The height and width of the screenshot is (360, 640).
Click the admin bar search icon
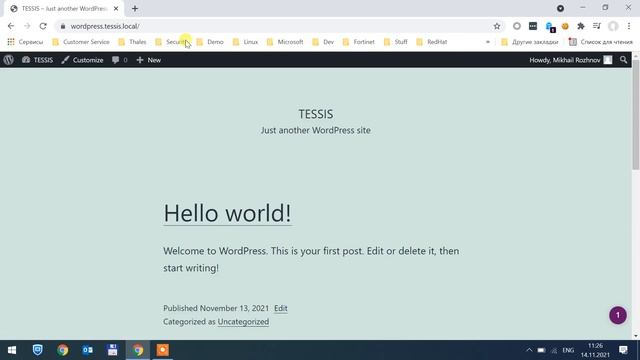pyautogui.click(x=623, y=60)
